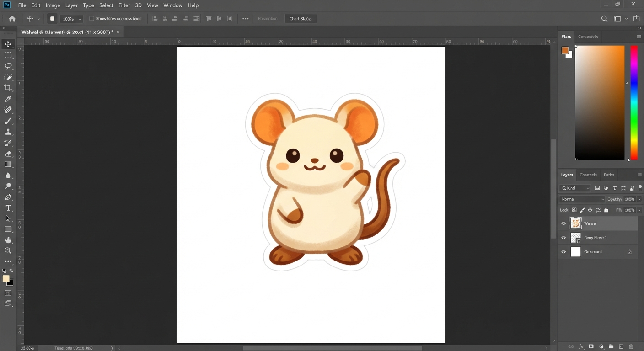Select the Lasso tool
This screenshot has width=644, height=351.
click(x=8, y=66)
